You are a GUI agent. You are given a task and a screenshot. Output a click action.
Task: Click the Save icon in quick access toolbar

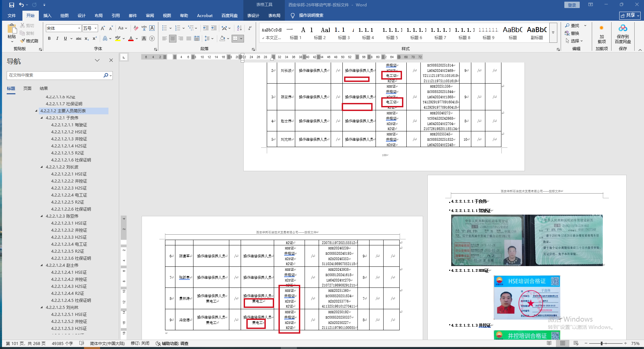pyautogui.click(x=12, y=5)
